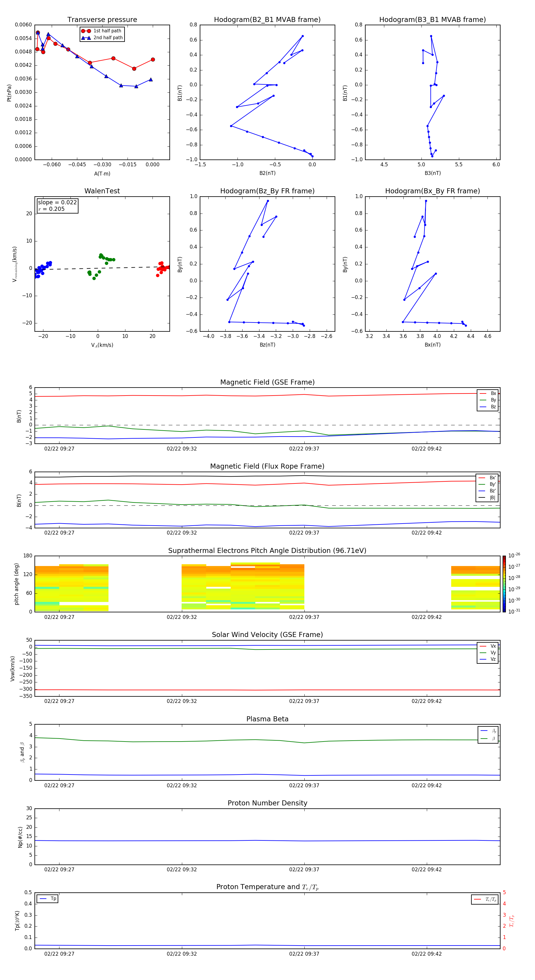Click the 'Vsw(km/s)' axis label
Image resolution: width=535 pixels, height=980 pixels.
(x=12, y=668)
